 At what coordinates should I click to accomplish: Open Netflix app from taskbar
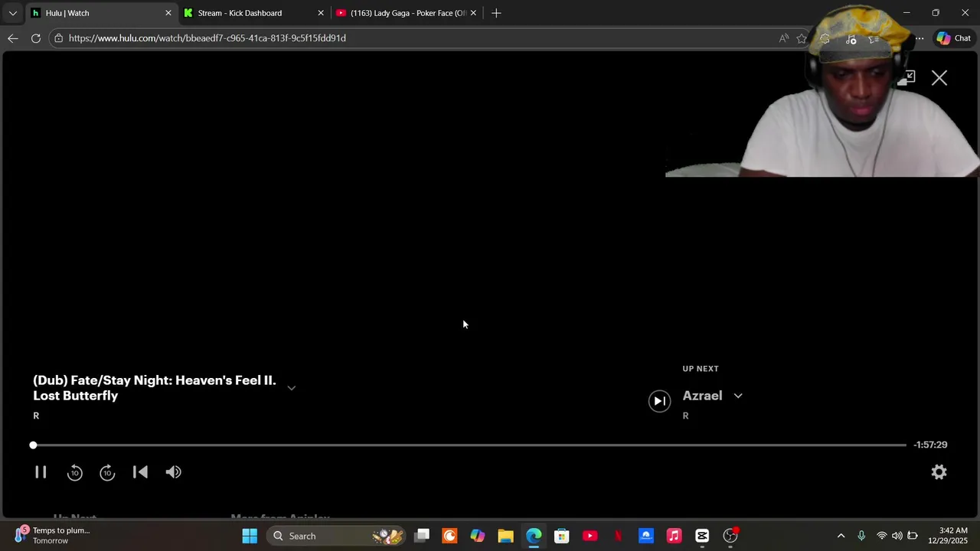tap(618, 536)
